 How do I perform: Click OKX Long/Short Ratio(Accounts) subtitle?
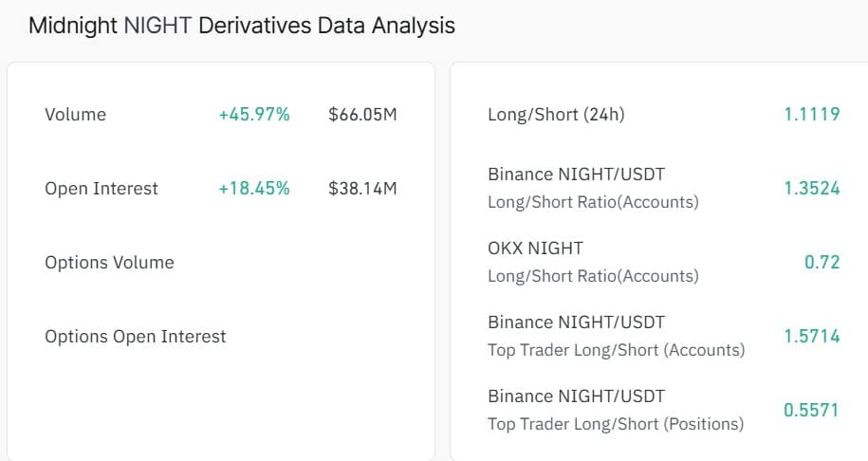(593, 276)
